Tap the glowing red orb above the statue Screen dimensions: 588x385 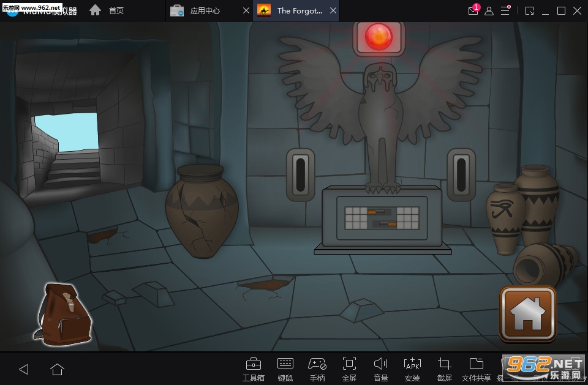coord(379,37)
